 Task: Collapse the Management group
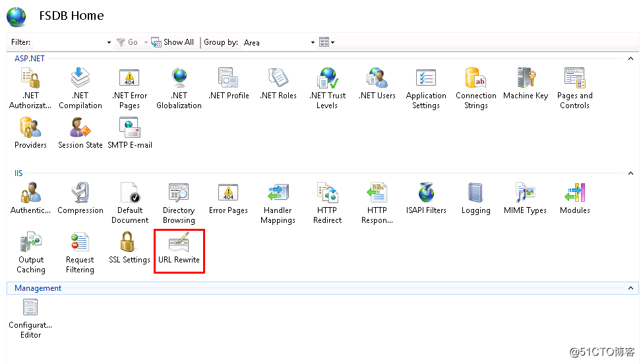point(631,288)
